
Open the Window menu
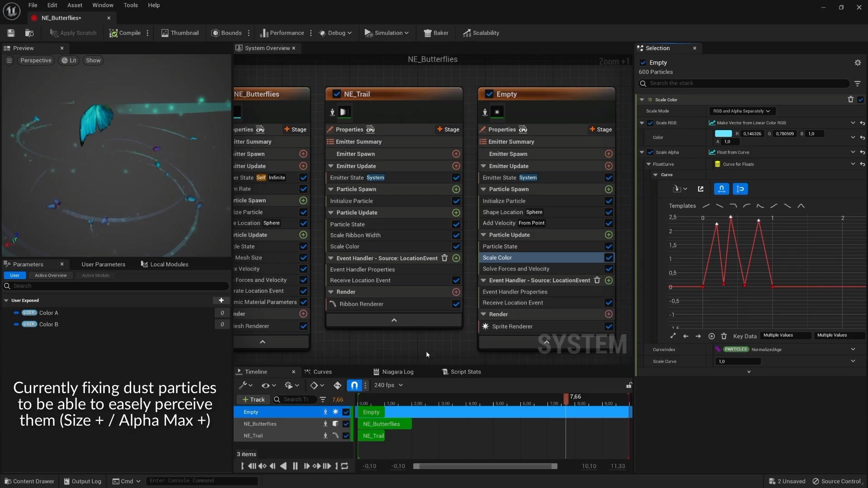(103, 5)
